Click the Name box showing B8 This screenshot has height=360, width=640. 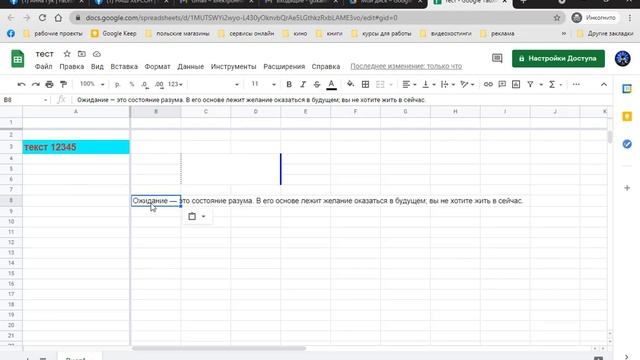tap(24, 100)
